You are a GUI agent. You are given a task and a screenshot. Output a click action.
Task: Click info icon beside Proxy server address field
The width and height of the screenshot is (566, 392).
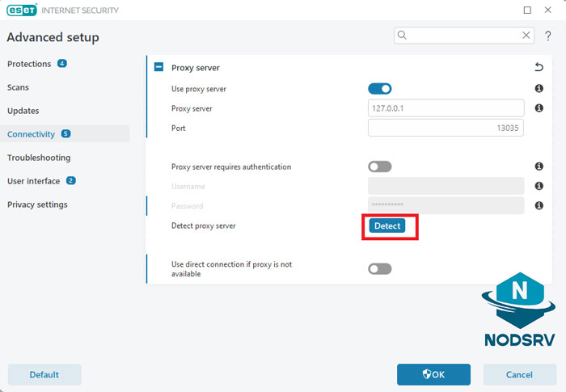point(539,108)
